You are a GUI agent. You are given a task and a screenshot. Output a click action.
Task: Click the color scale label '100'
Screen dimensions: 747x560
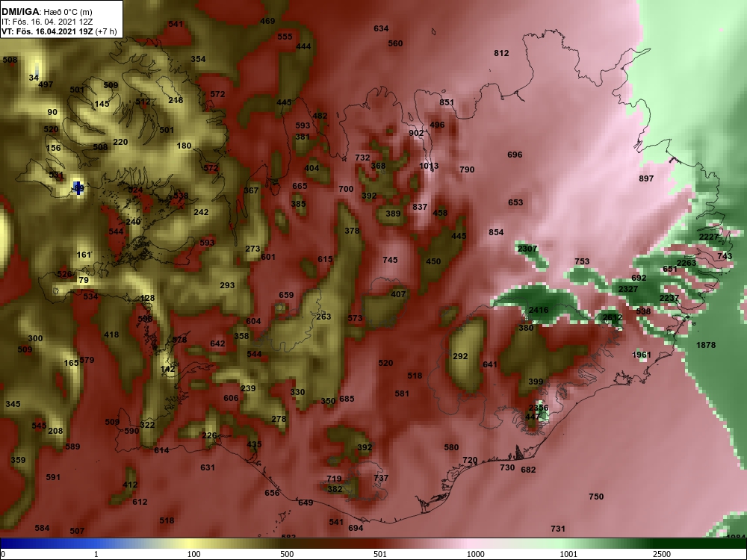pyautogui.click(x=193, y=554)
